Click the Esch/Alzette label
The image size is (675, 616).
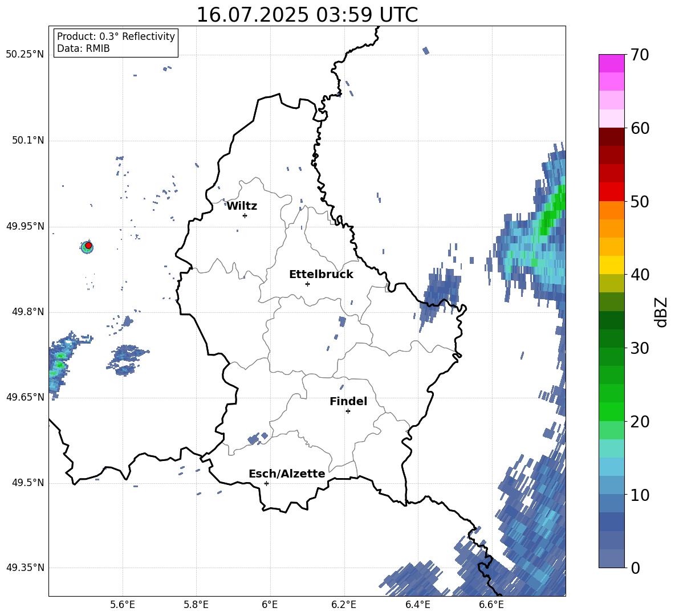point(287,474)
